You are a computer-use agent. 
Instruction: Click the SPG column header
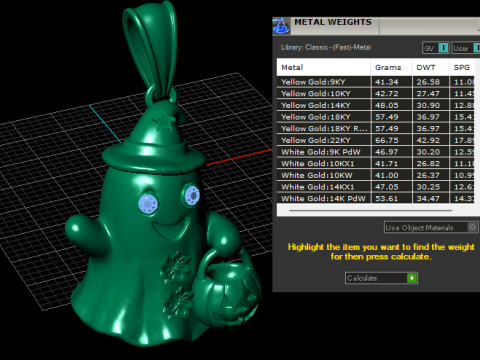pos(462,67)
